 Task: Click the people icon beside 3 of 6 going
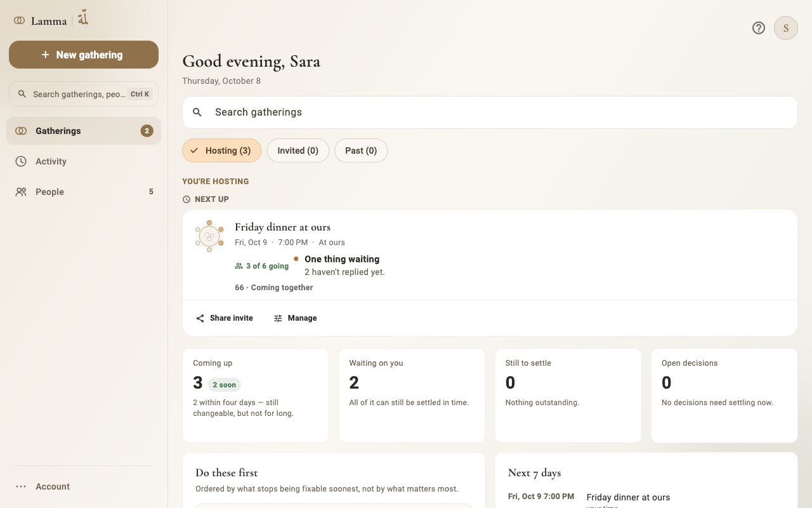[x=239, y=266]
